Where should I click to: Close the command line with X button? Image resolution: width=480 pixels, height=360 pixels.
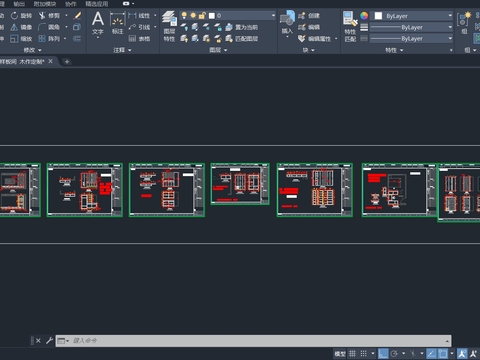[38, 340]
